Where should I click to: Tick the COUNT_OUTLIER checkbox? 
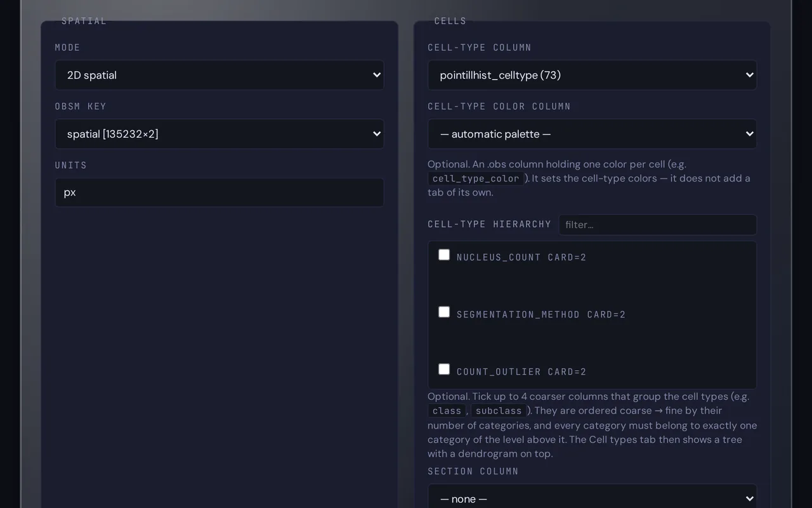pos(444,369)
